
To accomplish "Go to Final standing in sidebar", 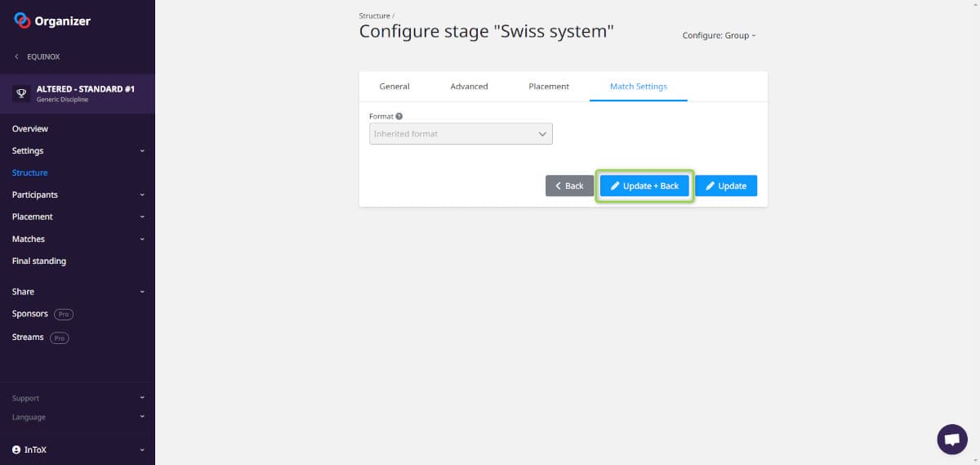I will (39, 262).
